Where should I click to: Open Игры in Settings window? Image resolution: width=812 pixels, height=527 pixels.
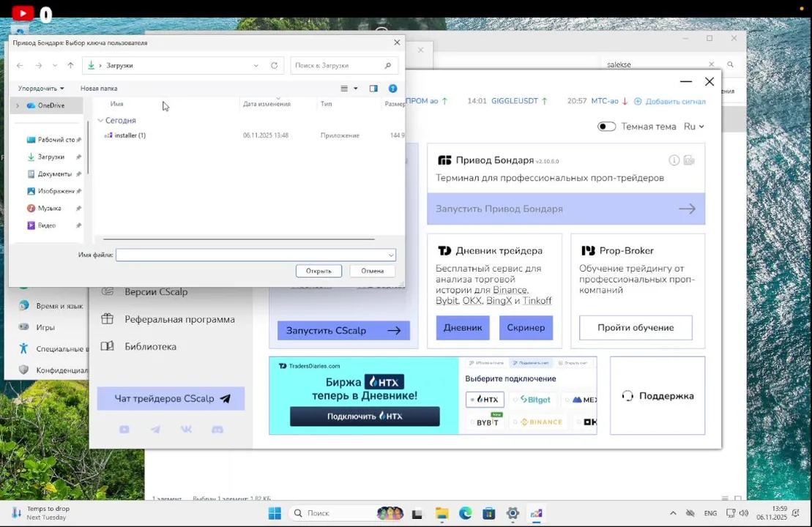(37, 327)
